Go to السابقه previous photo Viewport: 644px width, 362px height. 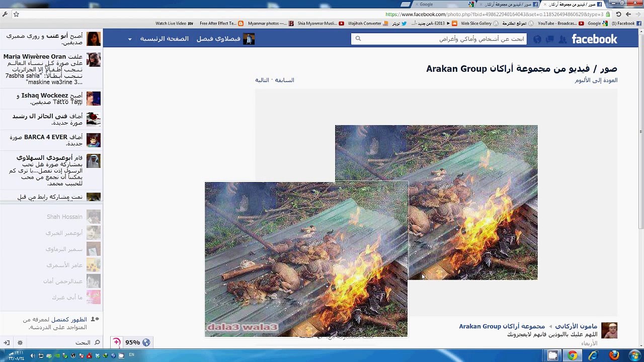click(x=284, y=80)
